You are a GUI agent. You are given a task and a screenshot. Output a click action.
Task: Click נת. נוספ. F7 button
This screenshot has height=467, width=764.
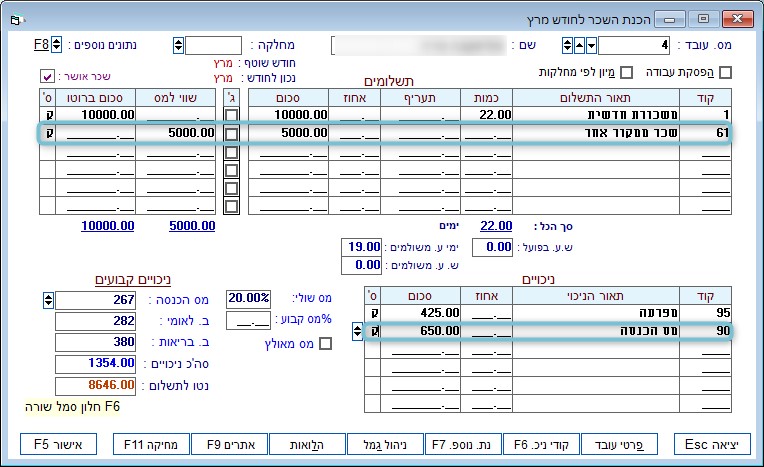click(x=463, y=444)
